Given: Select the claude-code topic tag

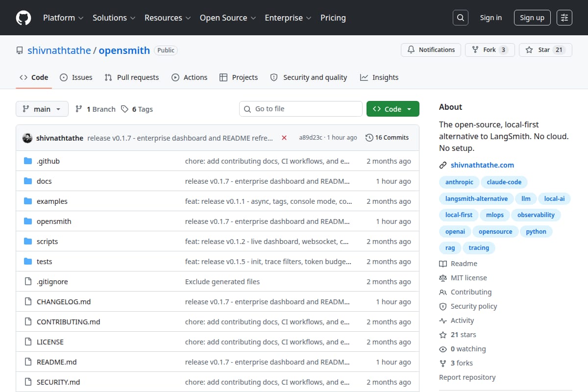Looking at the screenshot, I should 504,182.
